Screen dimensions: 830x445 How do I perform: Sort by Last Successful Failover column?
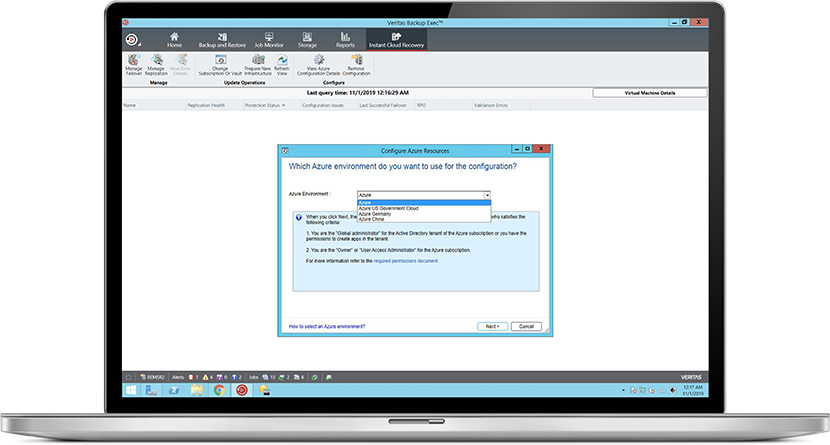(x=386, y=105)
